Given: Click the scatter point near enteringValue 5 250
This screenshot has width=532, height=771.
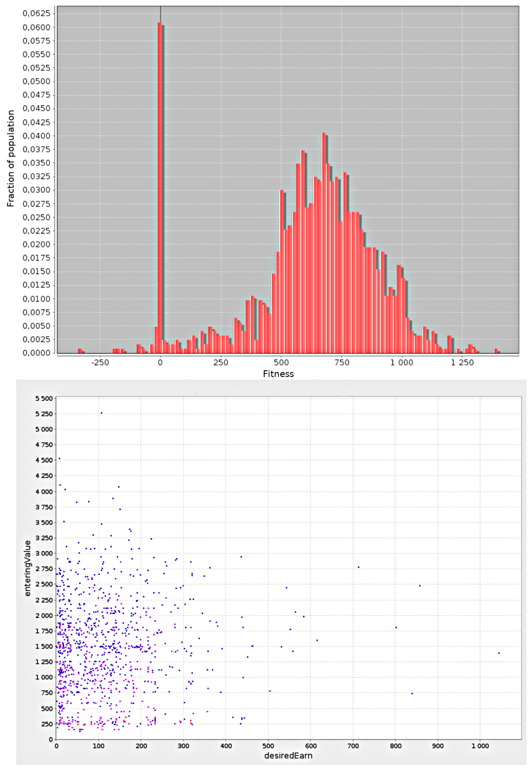Looking at the screenshot, I should (x=102, y=413).
